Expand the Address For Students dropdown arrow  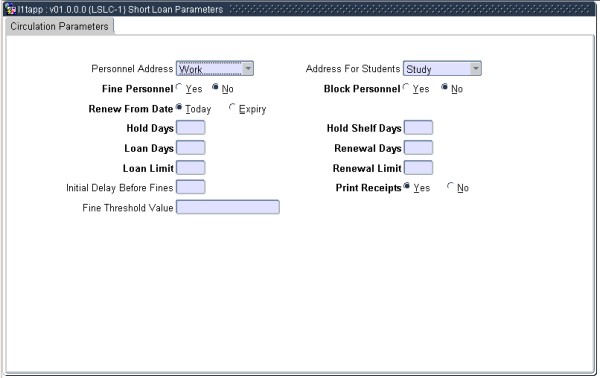(x=475, y=68)
